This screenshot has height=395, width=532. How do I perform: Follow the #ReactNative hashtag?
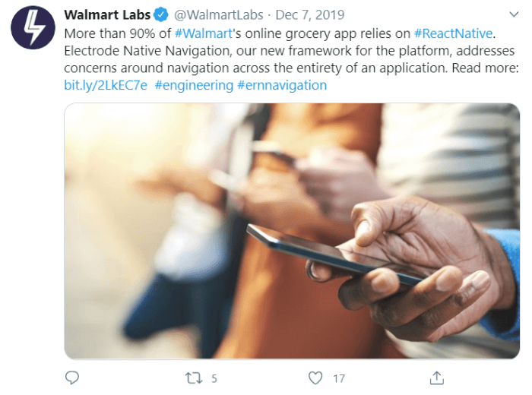coord(453,33)
